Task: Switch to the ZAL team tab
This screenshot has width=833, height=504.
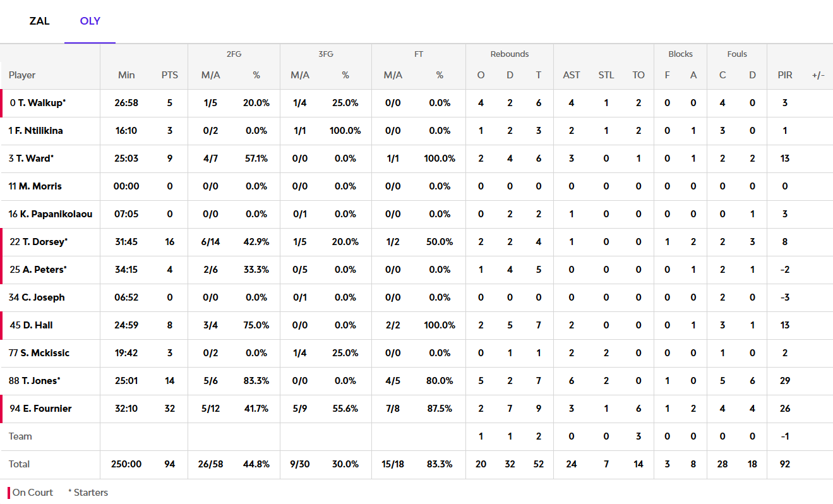Action: pos(39,21)
